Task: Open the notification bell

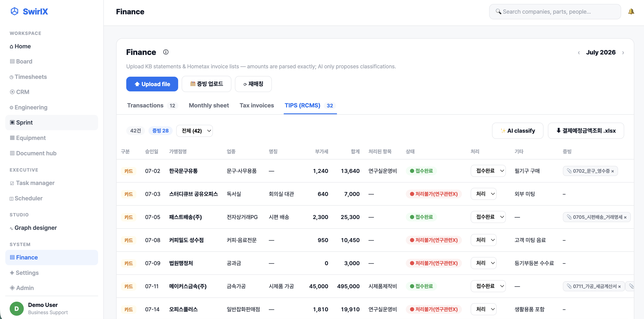Action: (631, 11)
